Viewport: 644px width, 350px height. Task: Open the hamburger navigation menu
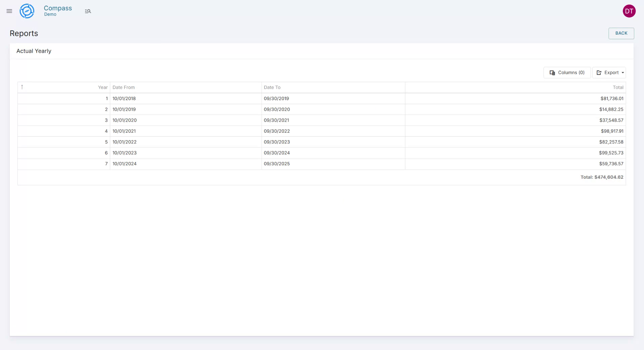(9, 11)
